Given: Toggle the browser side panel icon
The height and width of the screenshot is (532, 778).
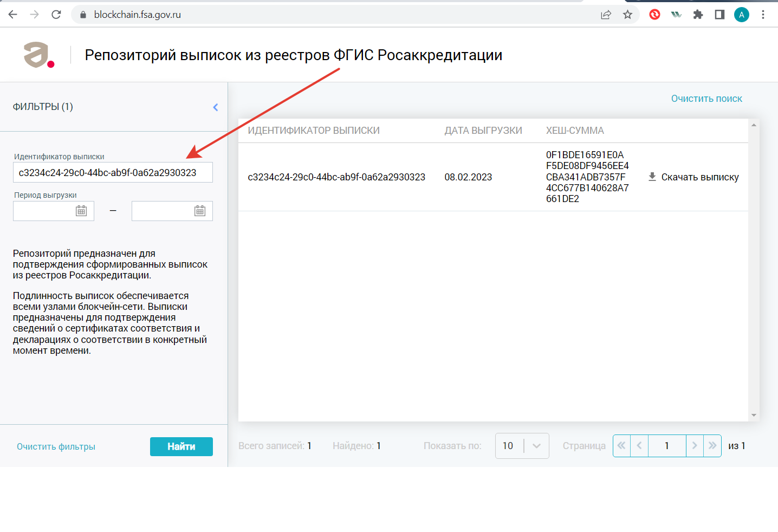Looking at the screenshot, I should pos(719,15).
